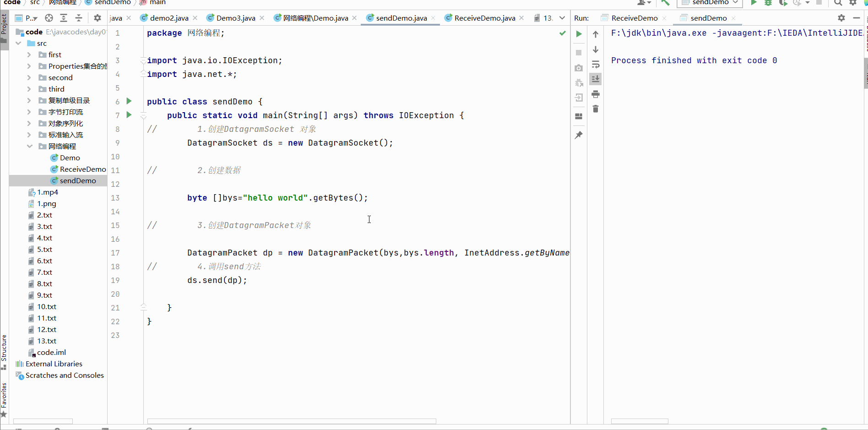Collapse the src folder
The image size is (868, 430).
[18, 43]
